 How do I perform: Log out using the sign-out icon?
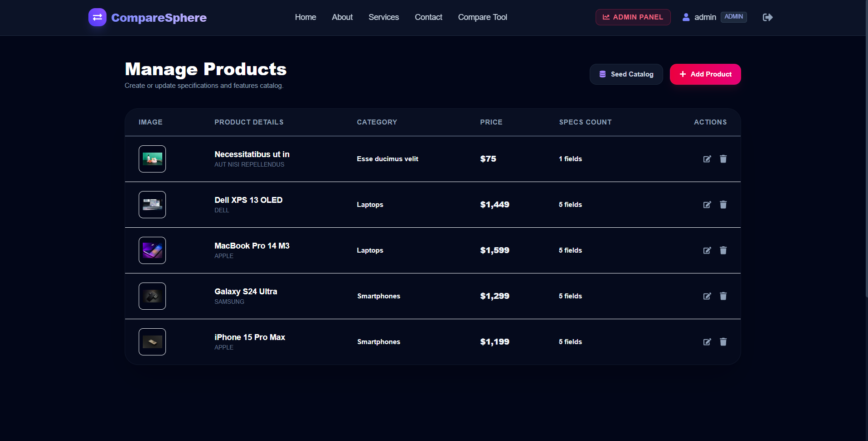pos(767,17)
